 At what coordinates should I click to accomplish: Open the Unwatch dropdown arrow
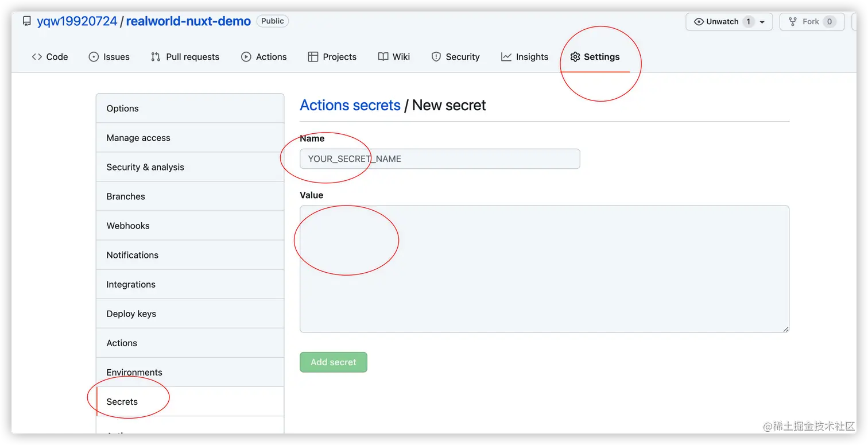tap(762, 22)
